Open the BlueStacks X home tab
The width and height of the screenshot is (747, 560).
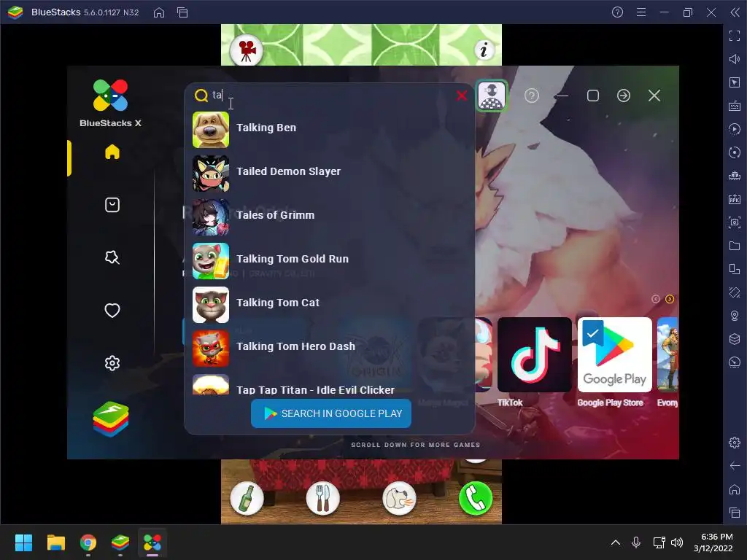pos(112,152)
